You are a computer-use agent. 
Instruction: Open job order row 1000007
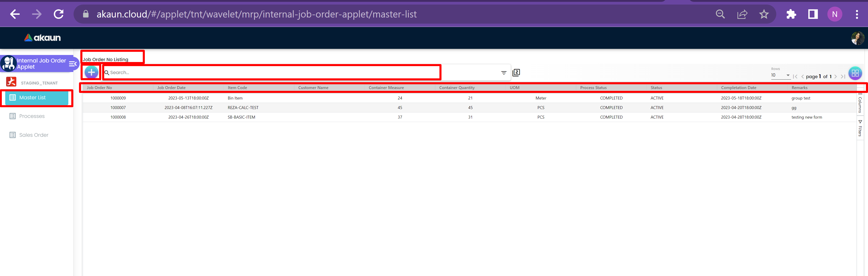[118, 108]
